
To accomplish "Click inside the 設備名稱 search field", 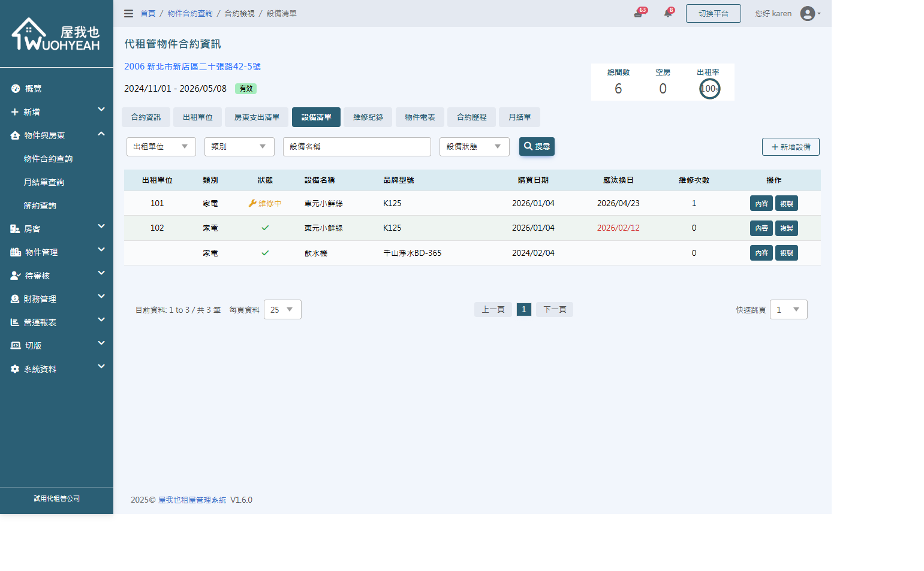I will coord(357,146).
